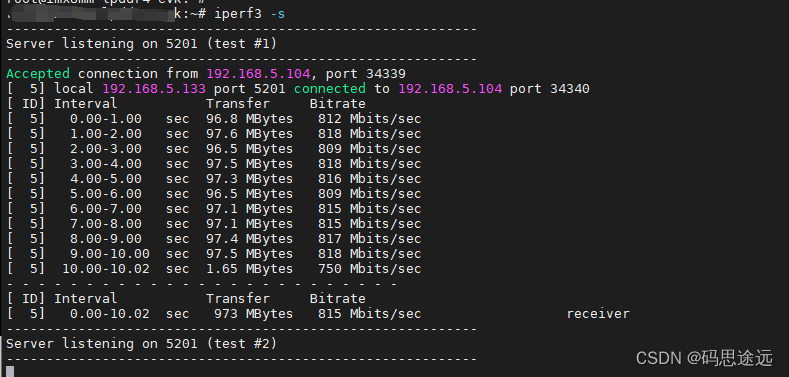This screenshot has width=789, height=377.
Task: Click local address 192.168.5.133
Action: point(154,89)
